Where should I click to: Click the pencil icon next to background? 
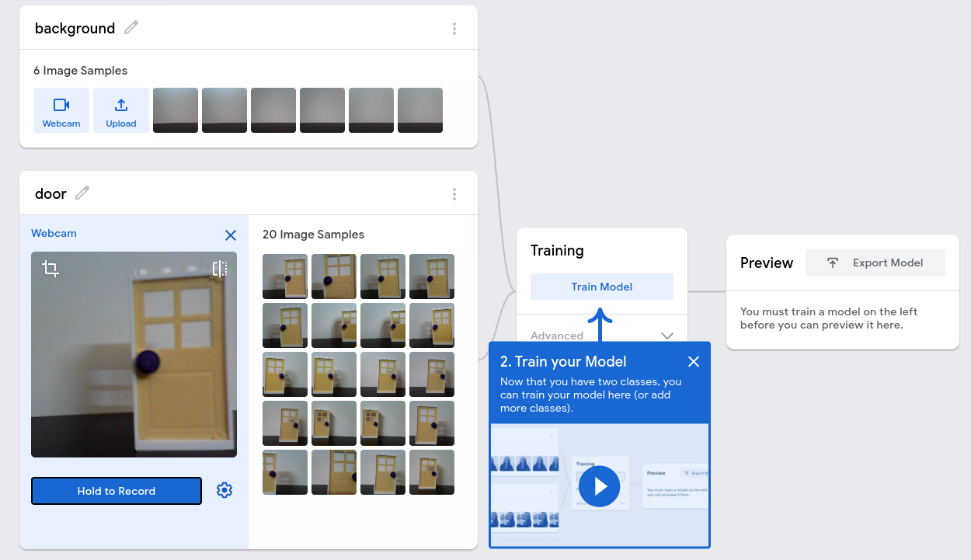(131, 28)
